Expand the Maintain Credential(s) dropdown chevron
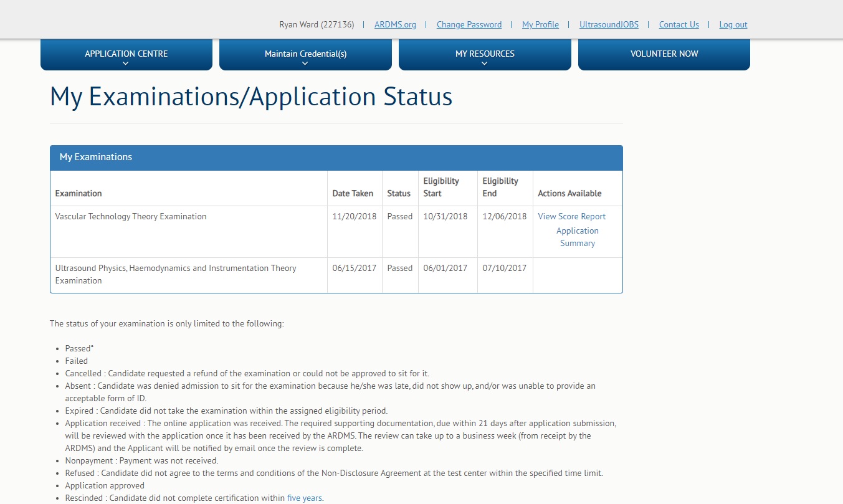This screenshot has height=504, width=843. (305, 64)
